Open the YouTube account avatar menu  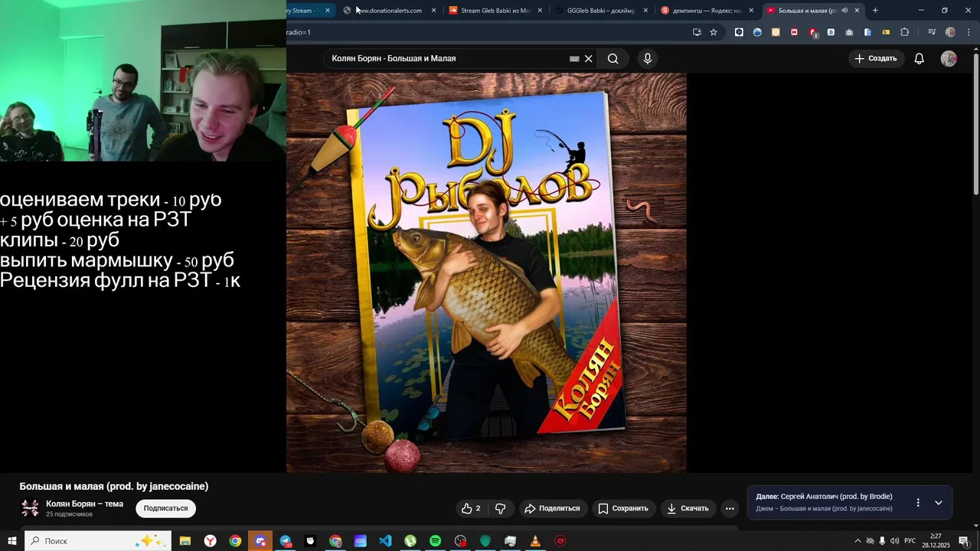(949, 59)
